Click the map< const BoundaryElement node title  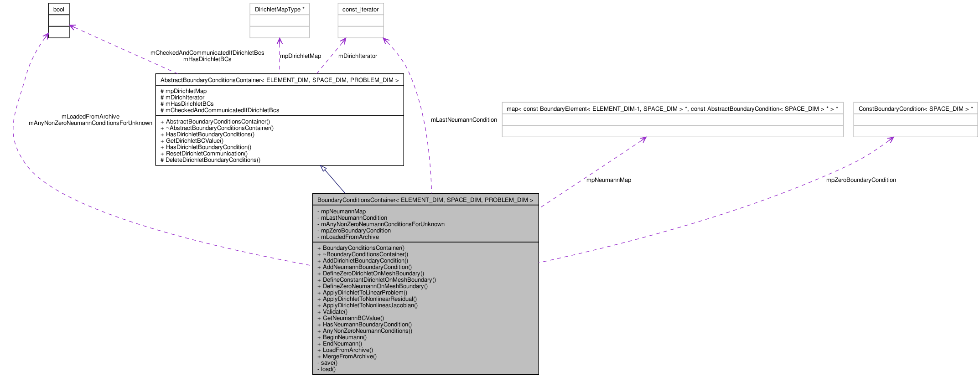click(x=672, y=108)
